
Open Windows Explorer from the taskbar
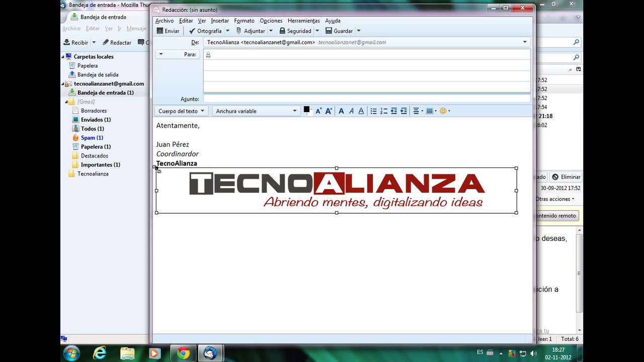(x=127, y=353)
